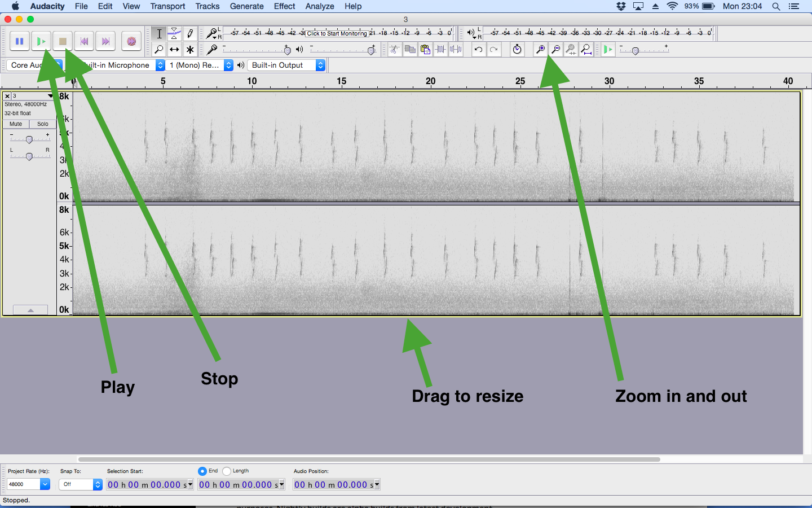This screenshot has width=812, height=508.
Task: Click Play-at-speed green button
Action: 608,50
